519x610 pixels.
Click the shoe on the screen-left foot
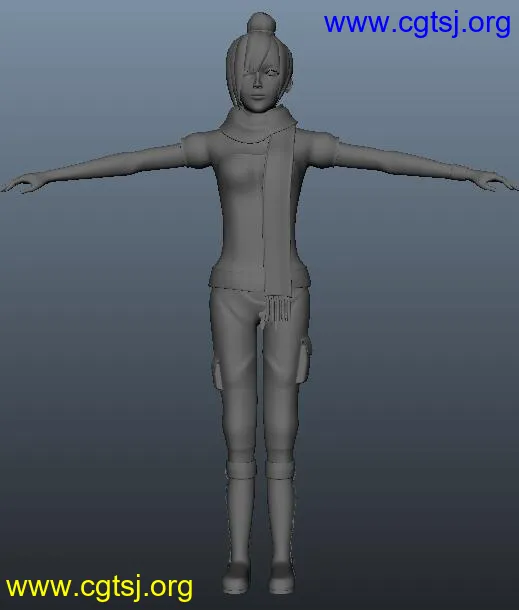[x=237, y=577]
